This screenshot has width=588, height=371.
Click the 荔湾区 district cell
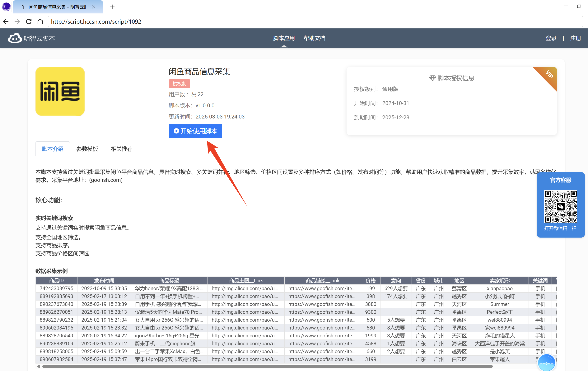click(459, 288)
